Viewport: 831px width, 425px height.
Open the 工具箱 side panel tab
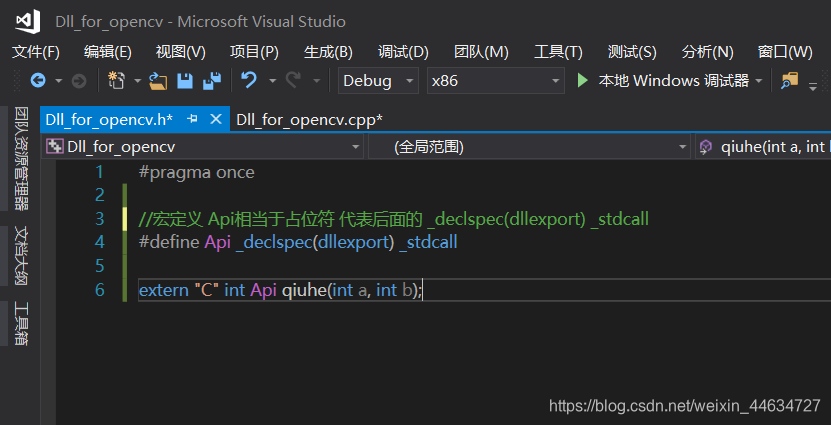[21, 323]
